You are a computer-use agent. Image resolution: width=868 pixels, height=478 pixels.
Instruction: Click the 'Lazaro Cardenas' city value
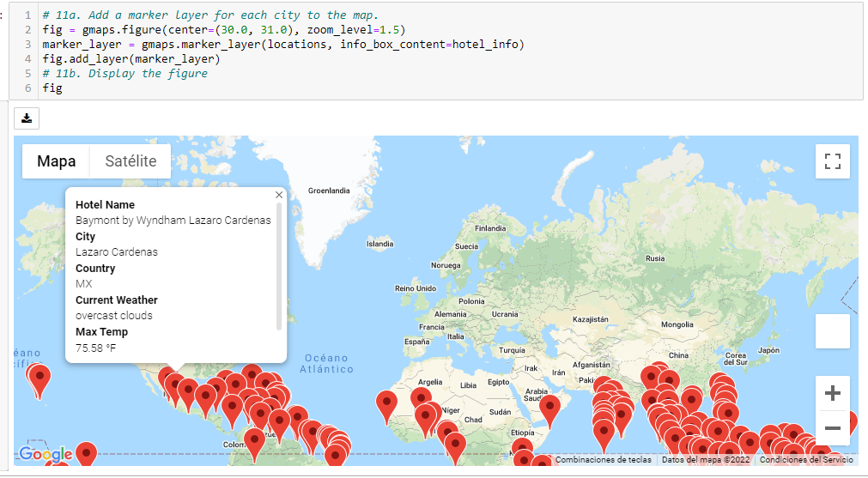click(117, 251)
